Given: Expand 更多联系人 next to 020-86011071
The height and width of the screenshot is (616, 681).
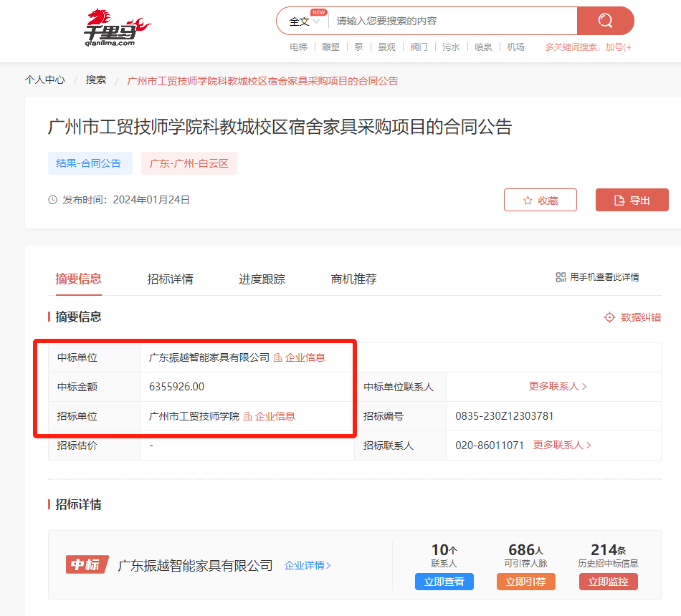Looking at the screenshot, I should click(x=562, y=445).
